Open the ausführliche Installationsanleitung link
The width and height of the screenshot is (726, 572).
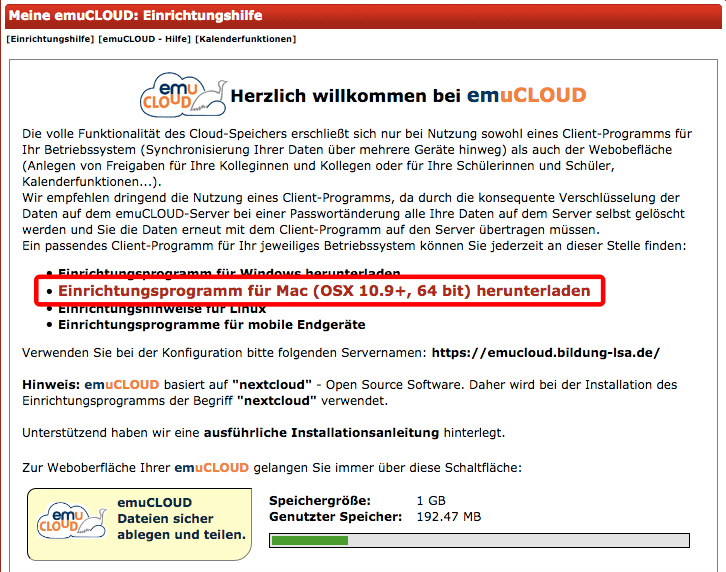click(x=321, y=433)
